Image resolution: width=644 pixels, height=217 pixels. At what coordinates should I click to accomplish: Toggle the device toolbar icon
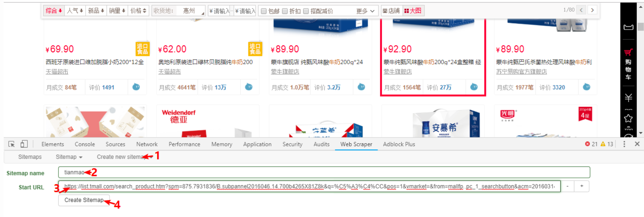coord(24,144)
